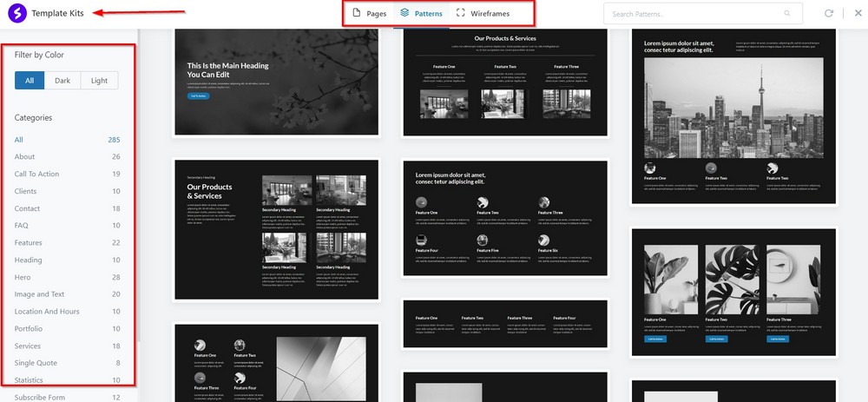Open the Features category

coord(67,242)
